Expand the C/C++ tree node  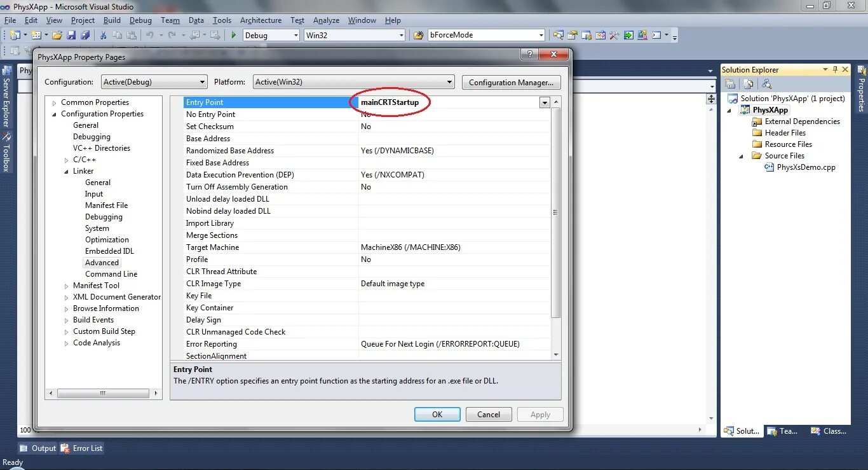tap(67, 160)
